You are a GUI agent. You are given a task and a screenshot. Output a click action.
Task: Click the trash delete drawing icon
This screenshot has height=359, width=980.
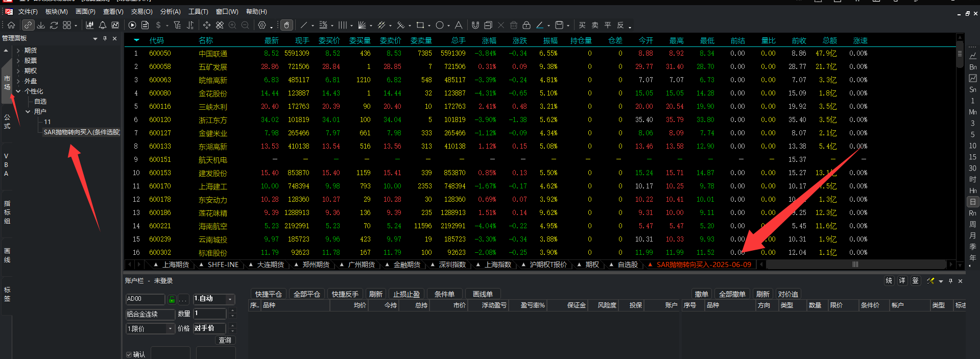[514, 25]
